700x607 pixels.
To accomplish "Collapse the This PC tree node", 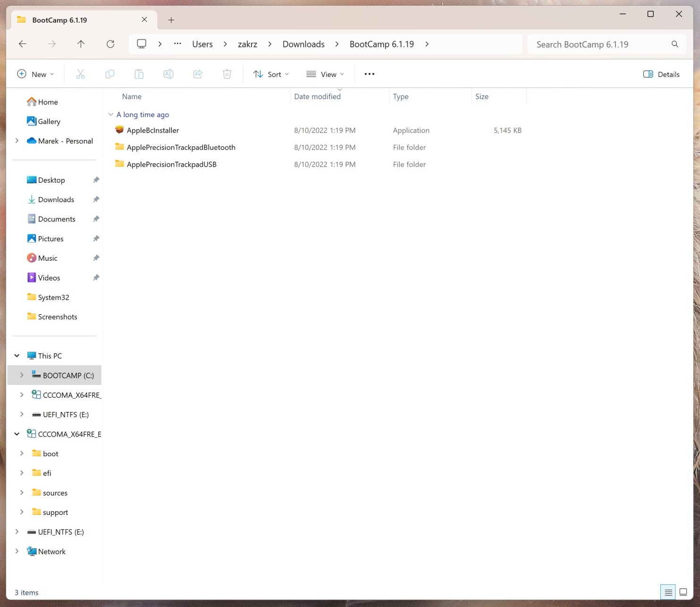I will (x=17, y=356).
